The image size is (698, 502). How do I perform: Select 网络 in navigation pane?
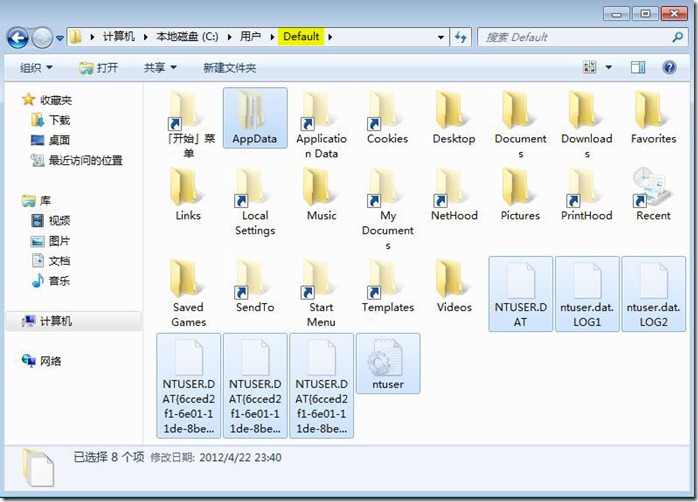click(x=42, y=361)
